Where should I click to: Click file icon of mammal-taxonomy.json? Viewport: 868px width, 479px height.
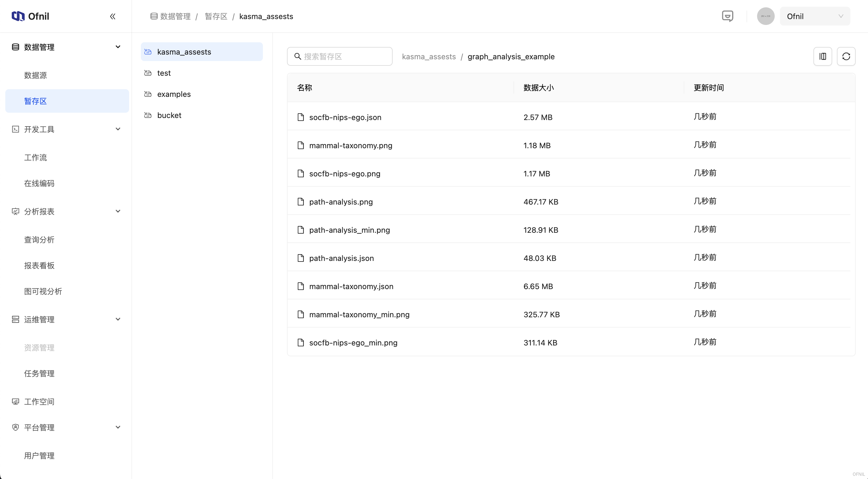pos(300,286)
